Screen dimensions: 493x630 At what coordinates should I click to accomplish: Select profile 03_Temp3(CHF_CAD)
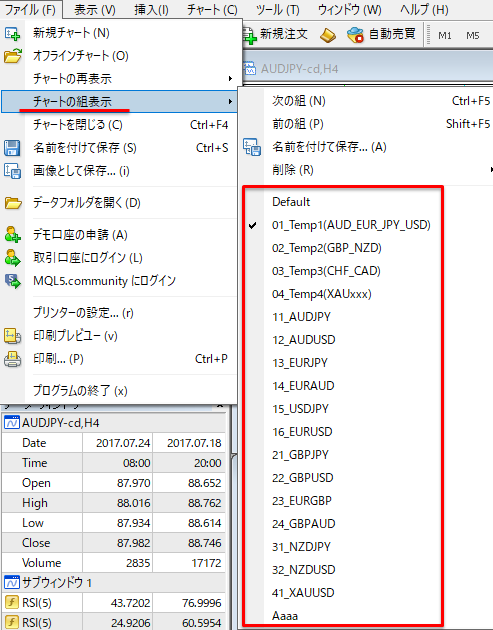point(326,271)
